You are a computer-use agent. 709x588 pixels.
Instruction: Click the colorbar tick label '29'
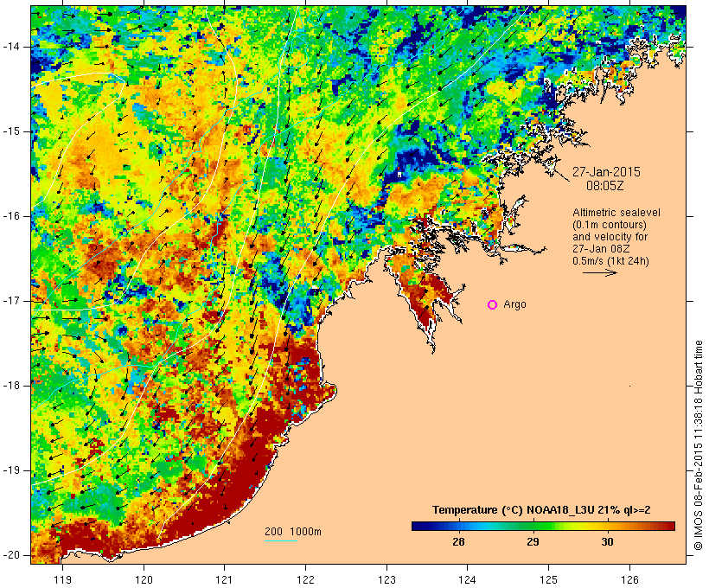click(533, 542)
